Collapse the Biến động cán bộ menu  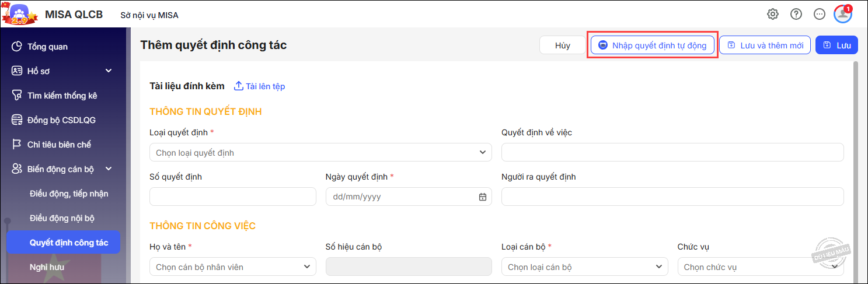108,169
